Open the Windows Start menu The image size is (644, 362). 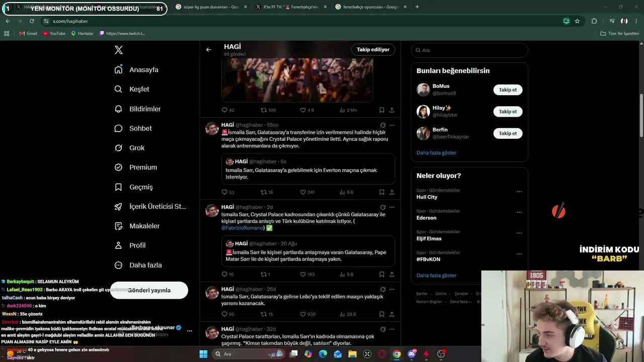coord(203,354)
